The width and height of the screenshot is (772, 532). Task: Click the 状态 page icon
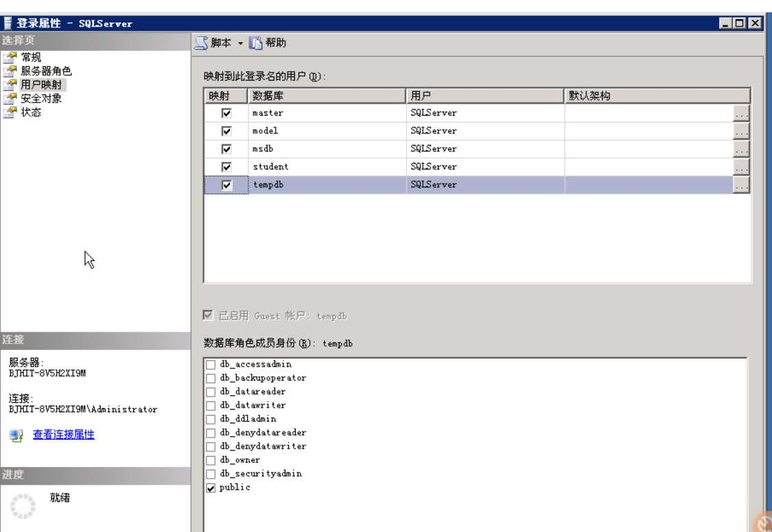(x=10, y=113)
